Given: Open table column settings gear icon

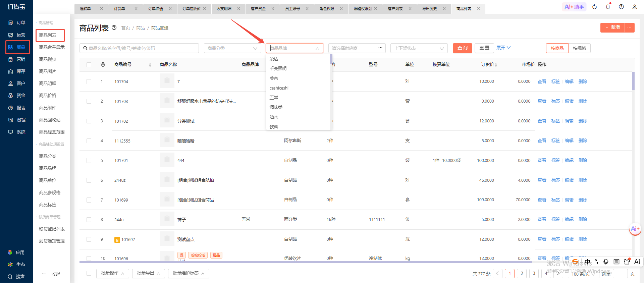Looking at the screenshot, I should coord(103,64).
